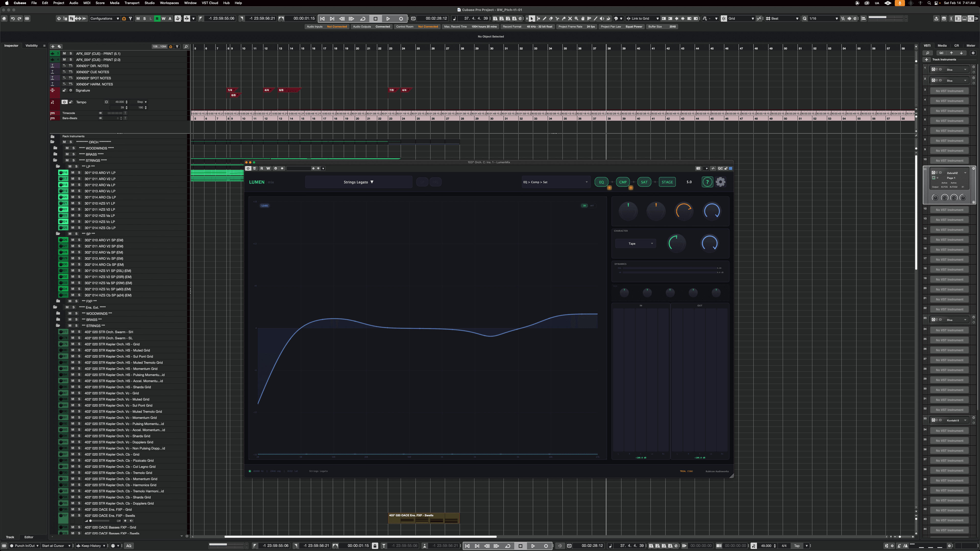Click the OACE Ens. FXP Swells clip
The height and width of the screenshot is (551, 980).
(x=423, y=519)
